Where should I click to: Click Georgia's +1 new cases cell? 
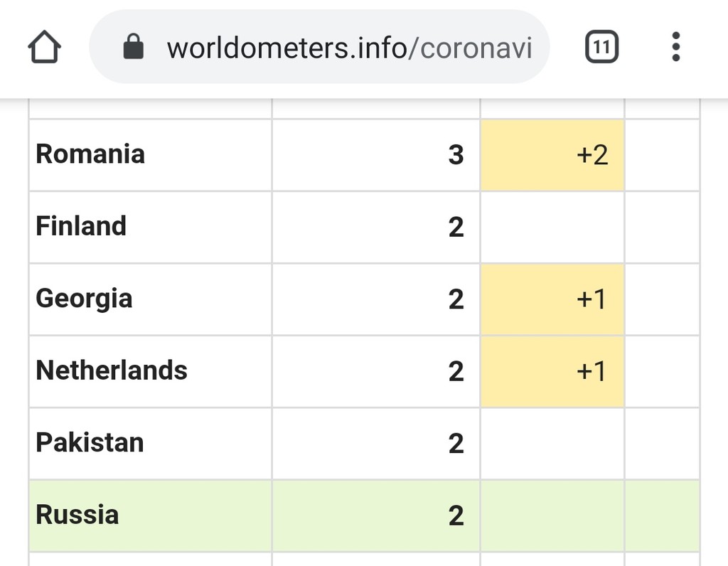click(x=552, y=299)
